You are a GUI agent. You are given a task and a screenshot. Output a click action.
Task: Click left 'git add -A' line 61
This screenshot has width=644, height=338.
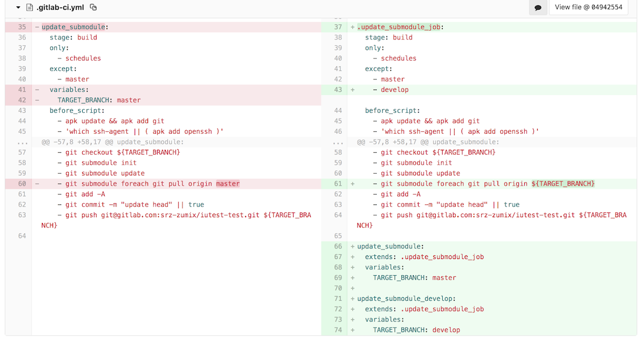[x=82, y=194]
